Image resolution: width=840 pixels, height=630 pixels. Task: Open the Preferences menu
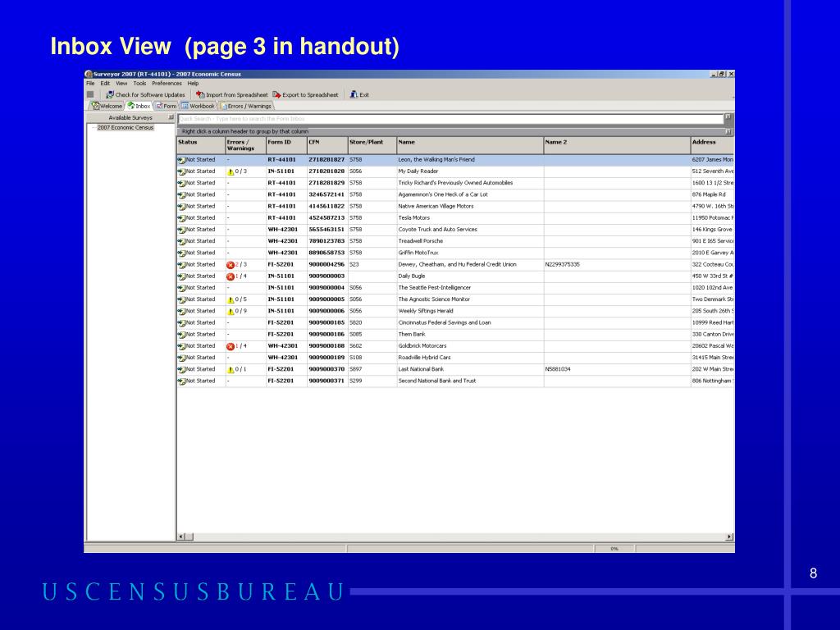click(167, 84)
